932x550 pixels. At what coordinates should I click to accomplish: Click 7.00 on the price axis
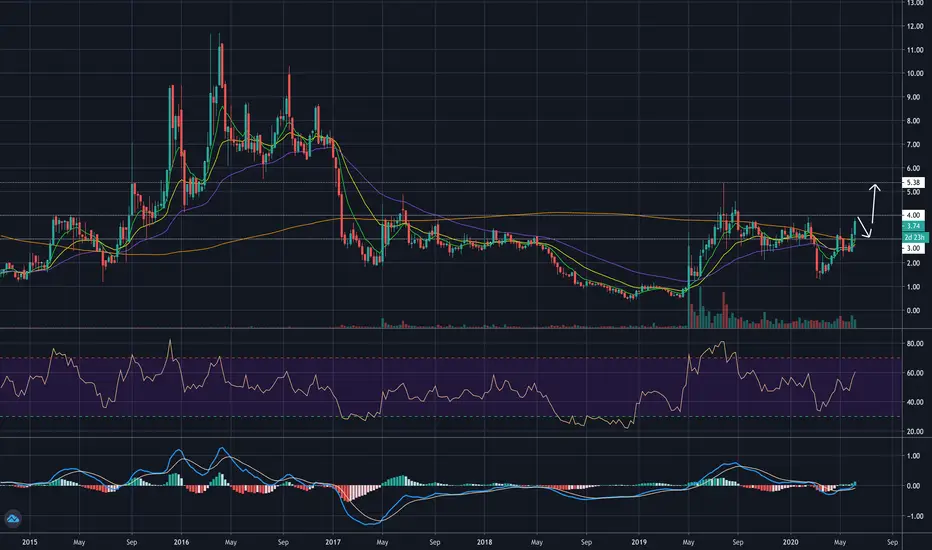coord(913,144)
